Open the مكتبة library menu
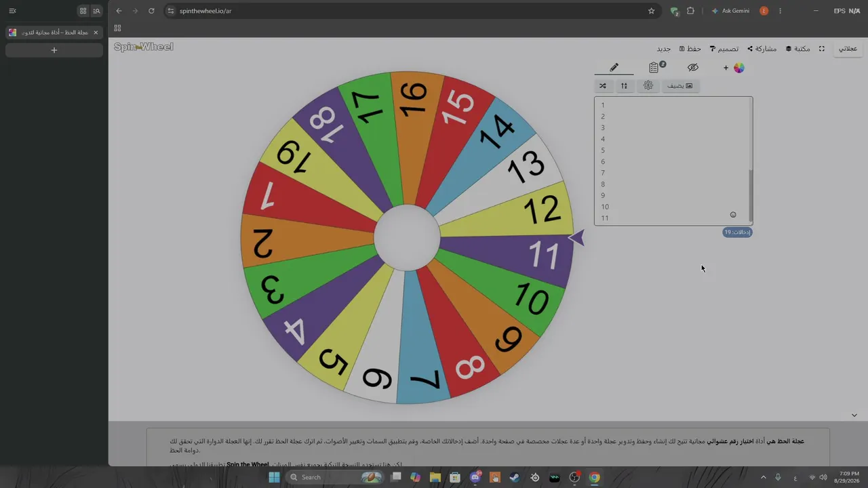 click(x=798, y=49)
